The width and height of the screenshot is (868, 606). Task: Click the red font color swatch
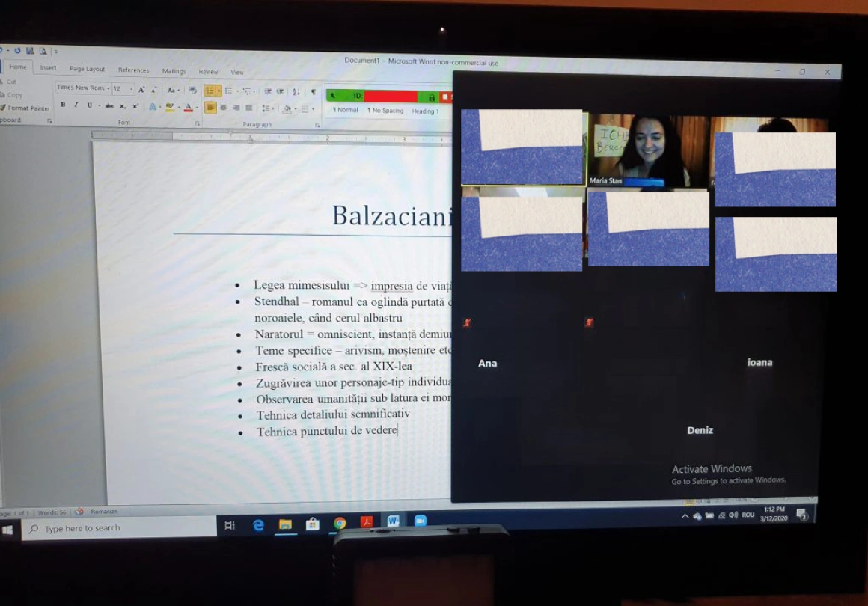[x=188, y=108]
